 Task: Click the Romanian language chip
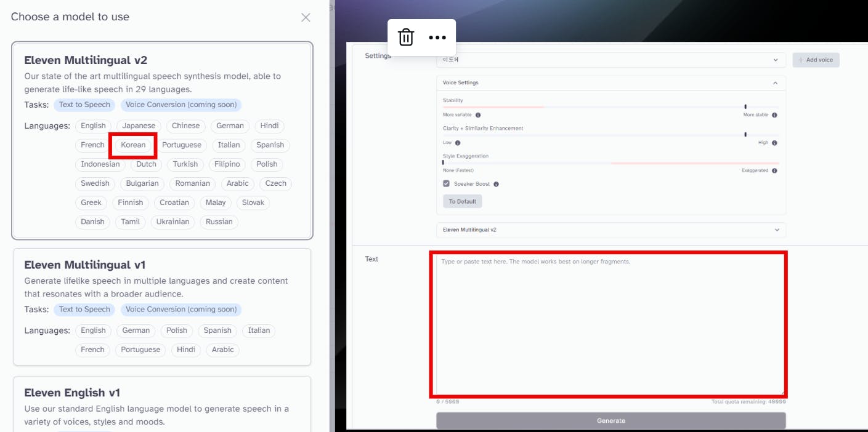(192, 183)
